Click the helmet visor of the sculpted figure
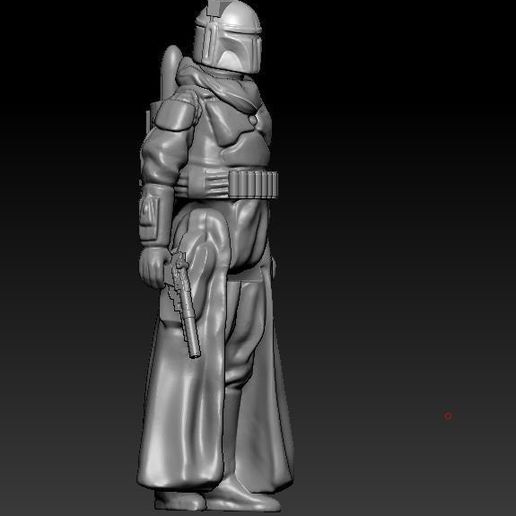516x516 pixels. [x=237, y=50]
